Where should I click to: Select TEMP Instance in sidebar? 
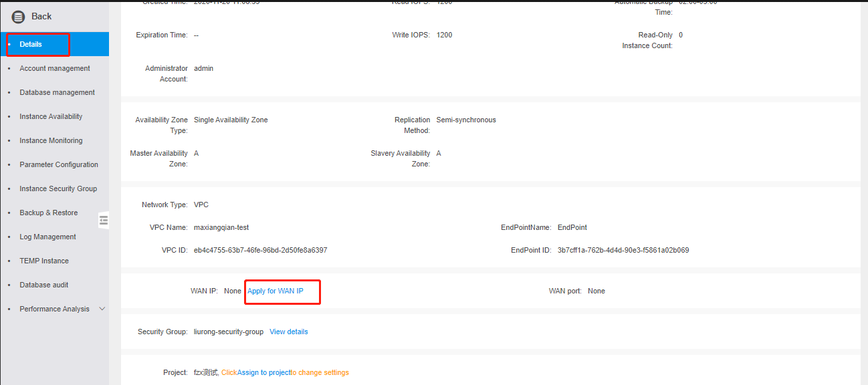click(x=54, y=261)
